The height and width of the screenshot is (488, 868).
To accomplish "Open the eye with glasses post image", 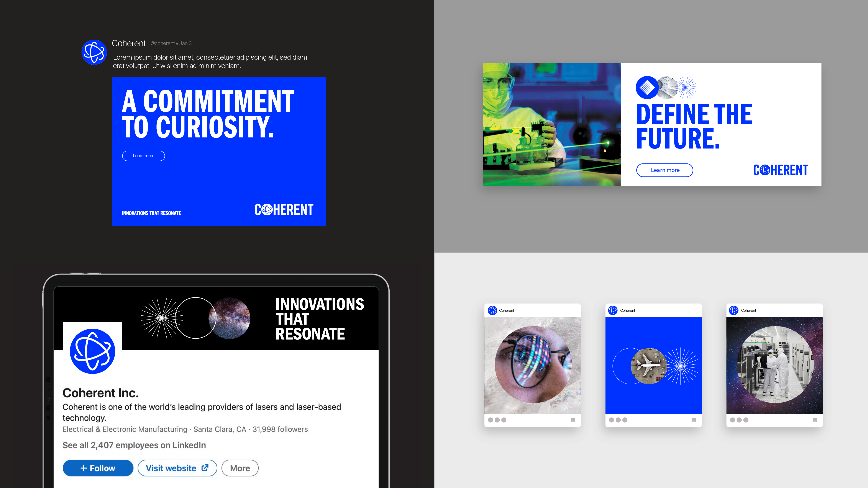I will (x=532, y=366).
